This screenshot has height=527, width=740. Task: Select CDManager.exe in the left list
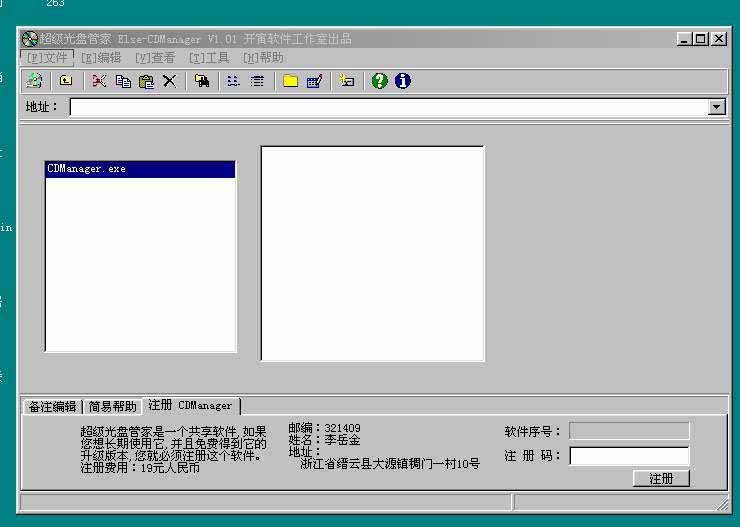pyautogui.click(x=140, y=169)
